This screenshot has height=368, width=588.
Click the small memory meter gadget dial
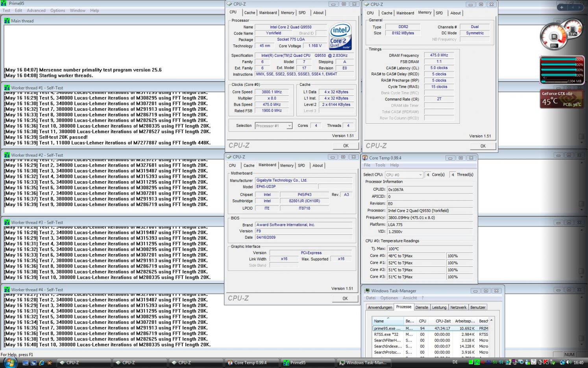click(573, 29)
